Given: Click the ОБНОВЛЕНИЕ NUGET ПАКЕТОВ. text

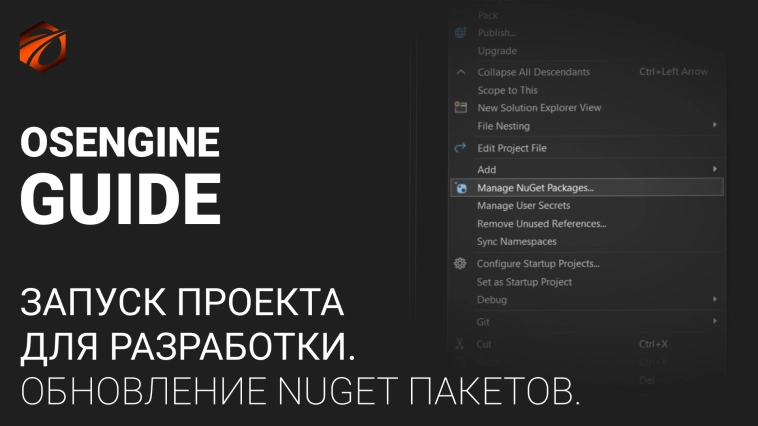Looking at the screenshot, I should (300, 391).
